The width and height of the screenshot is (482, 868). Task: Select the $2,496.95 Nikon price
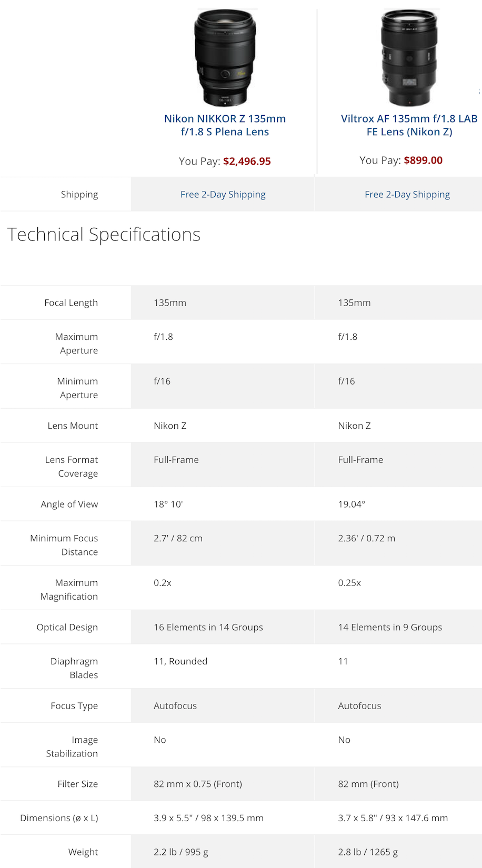click(x=247, y=161)
